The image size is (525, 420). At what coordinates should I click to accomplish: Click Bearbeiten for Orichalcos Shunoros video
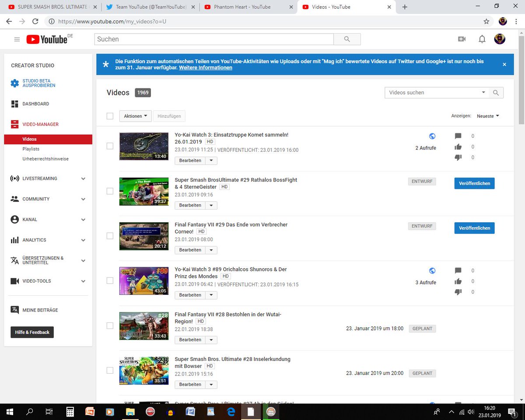click(190, 295)
